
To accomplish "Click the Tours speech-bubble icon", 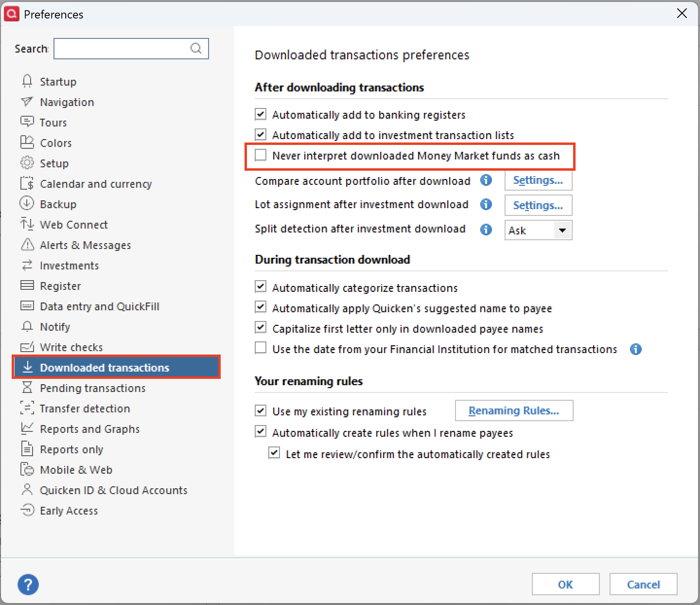I will click(27, 122).
